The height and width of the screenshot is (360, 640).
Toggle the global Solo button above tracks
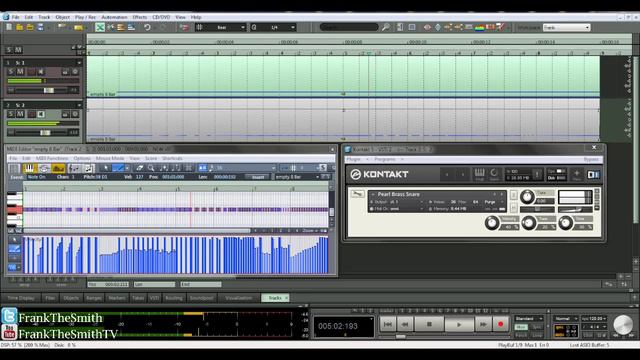[9, 50]
